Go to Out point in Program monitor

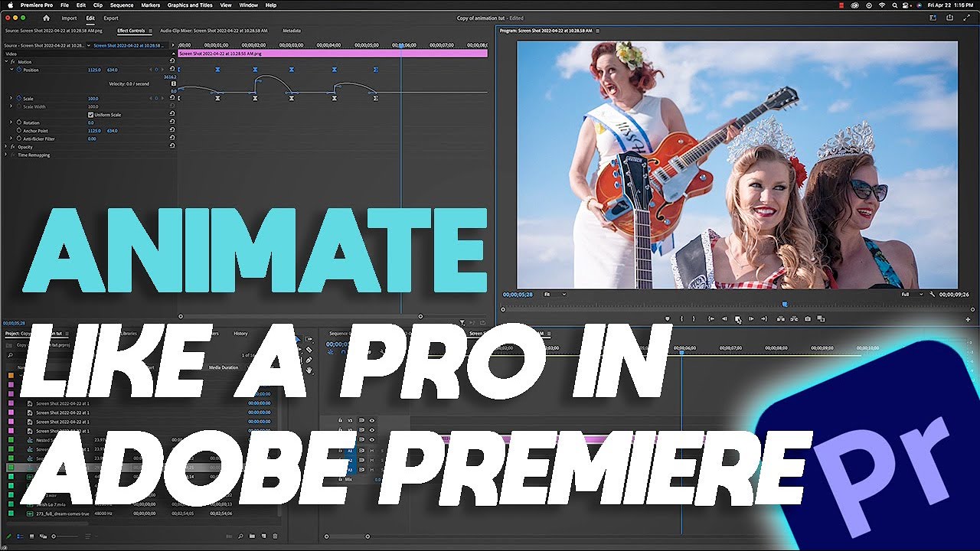[x=764, y=319]
